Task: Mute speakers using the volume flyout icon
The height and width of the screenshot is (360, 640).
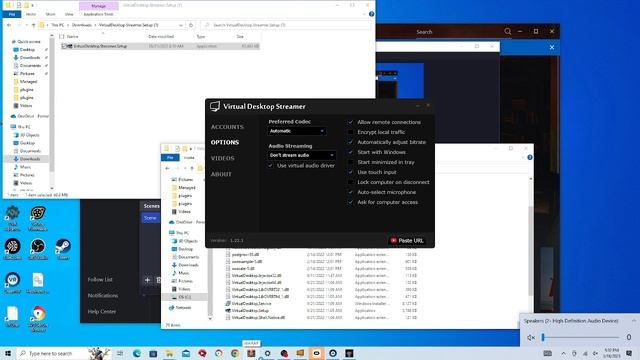Action: coord(531,337)
